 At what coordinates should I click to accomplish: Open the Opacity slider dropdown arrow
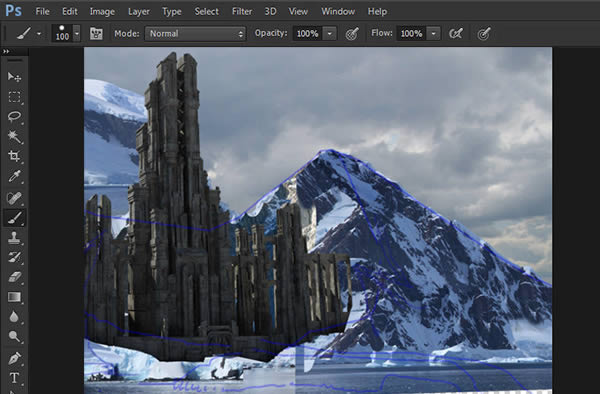(329, 34)
